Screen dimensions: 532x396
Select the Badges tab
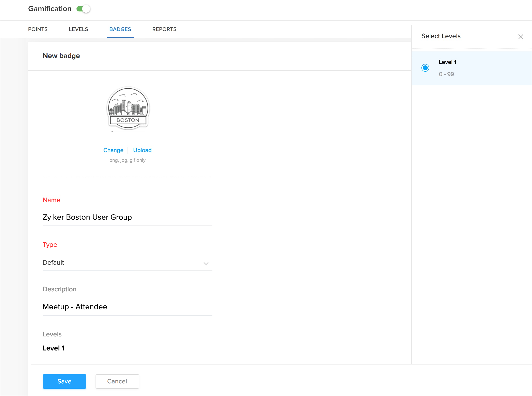pyautogui.click(x=120, y=29)
